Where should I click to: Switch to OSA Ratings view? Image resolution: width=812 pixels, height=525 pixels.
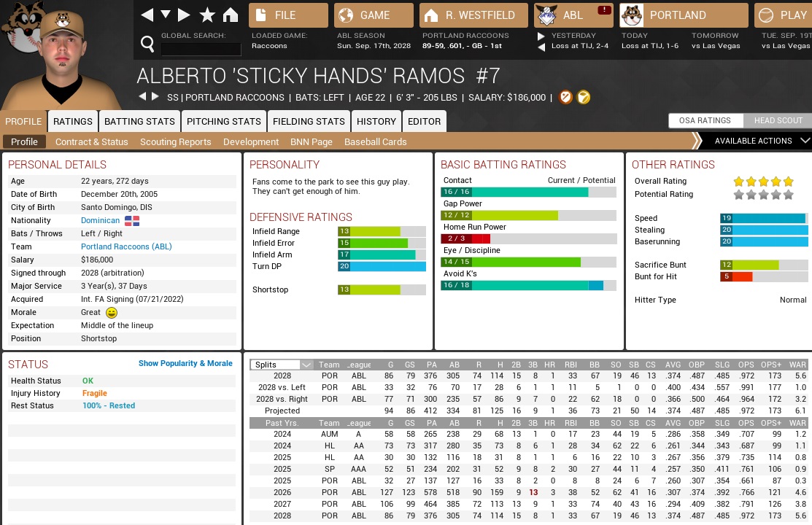705,121
